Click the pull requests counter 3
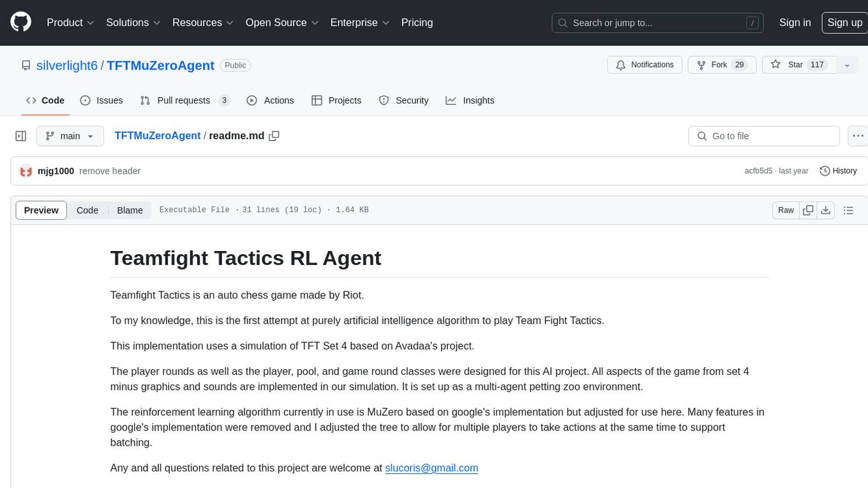 224,100
